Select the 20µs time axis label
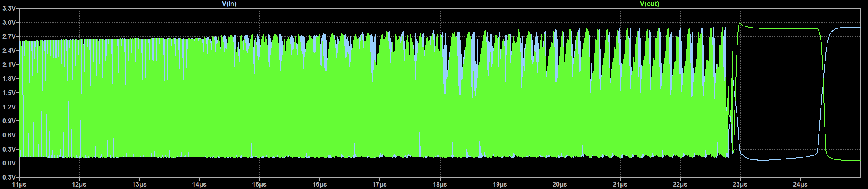This screenshot has width=868, height=189. tap(560, 185)
